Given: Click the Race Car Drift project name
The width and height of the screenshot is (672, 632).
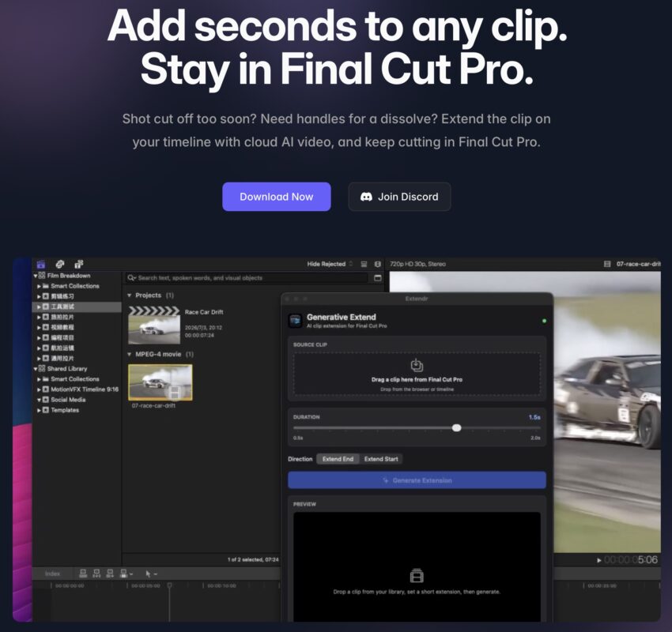Looking at the screenshot, I should click(204, 312).
